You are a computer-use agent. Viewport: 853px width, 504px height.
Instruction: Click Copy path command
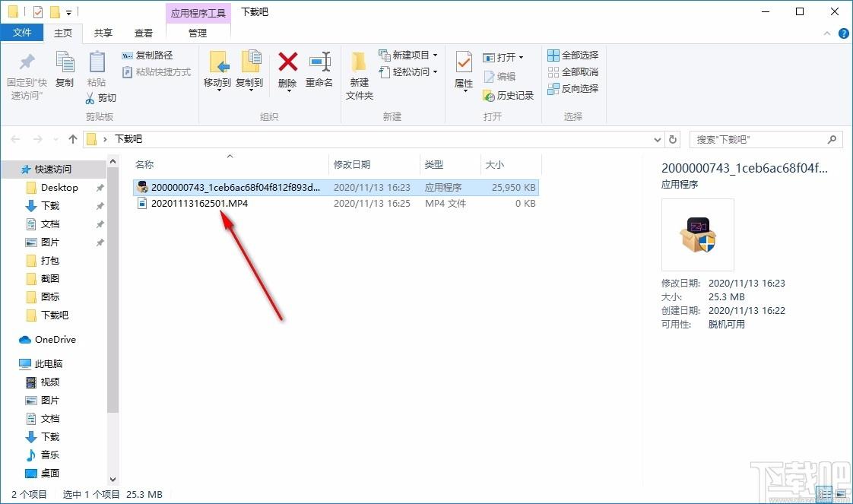147,55
